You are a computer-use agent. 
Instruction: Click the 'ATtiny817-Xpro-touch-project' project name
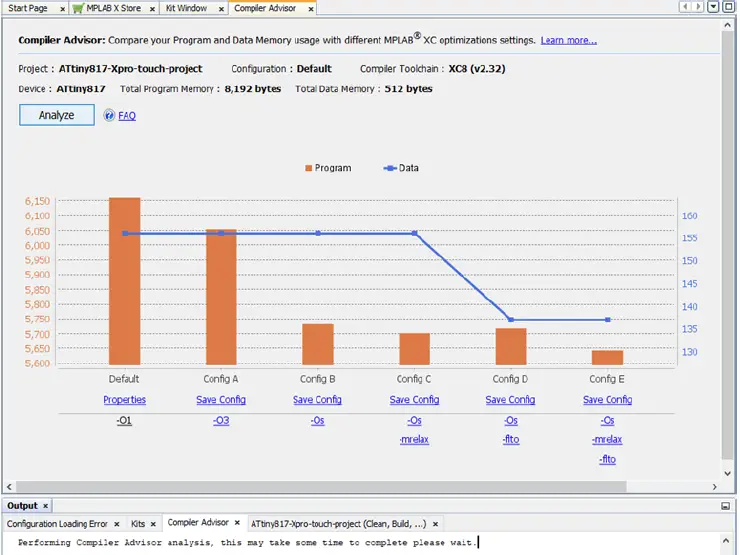point(130,69)
